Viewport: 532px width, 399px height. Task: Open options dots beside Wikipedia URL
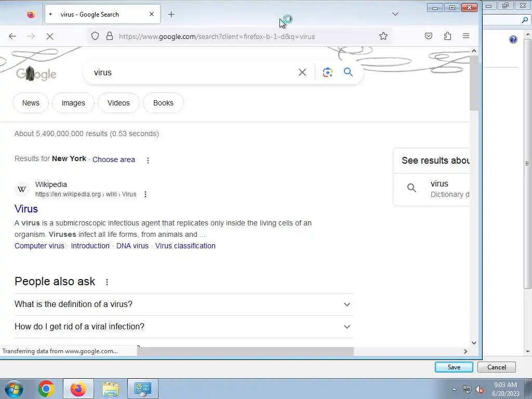(145, 194)
